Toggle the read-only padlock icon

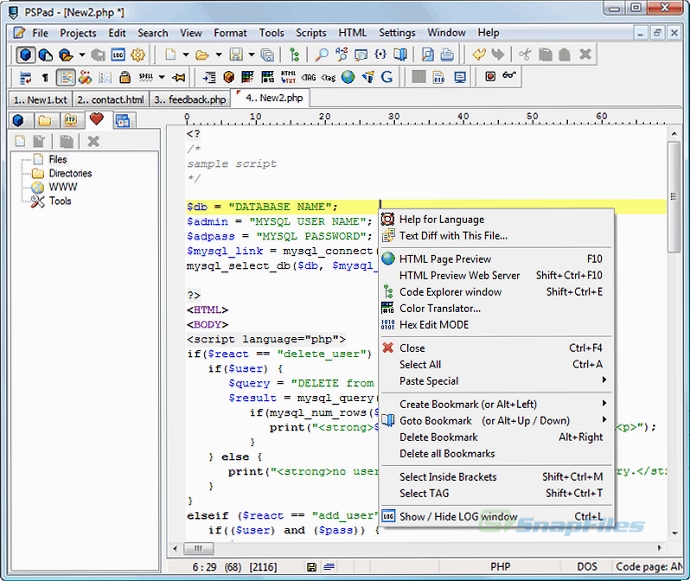[x=125, y=77]
